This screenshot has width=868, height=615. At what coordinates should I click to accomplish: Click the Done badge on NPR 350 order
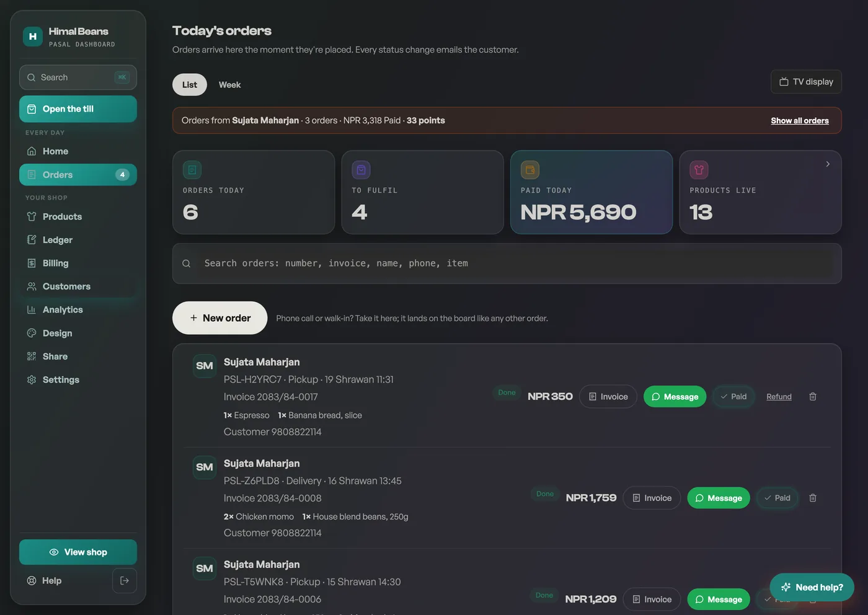[x=507, y=392]
